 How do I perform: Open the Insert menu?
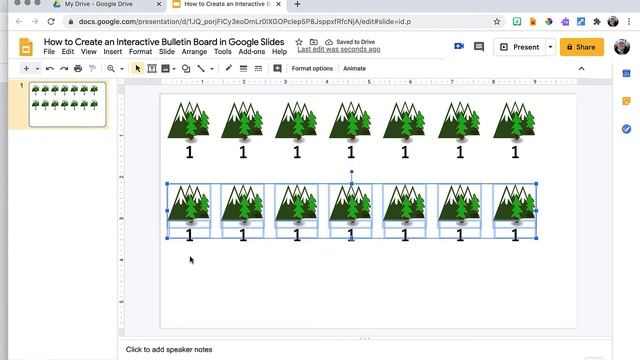pos(113,52)
